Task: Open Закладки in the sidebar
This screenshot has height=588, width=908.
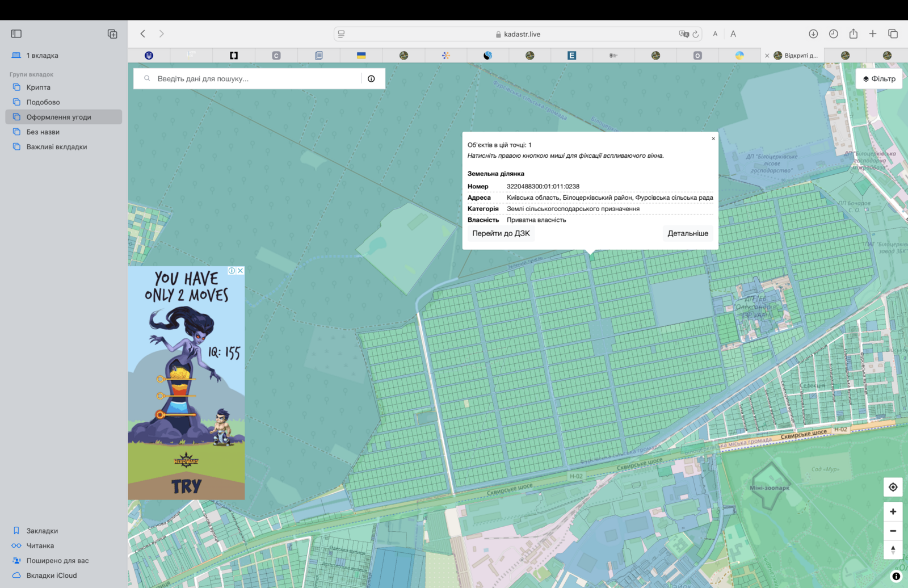Action: 42,531
